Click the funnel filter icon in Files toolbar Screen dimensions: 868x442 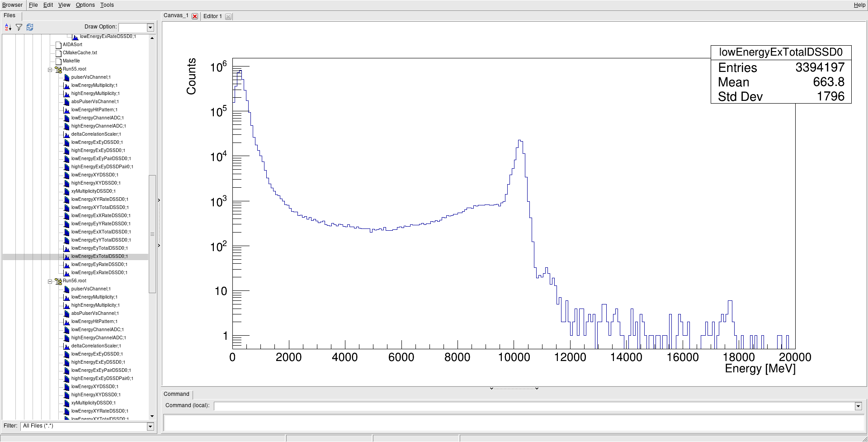pyautogui.click(x=19, y=28)
